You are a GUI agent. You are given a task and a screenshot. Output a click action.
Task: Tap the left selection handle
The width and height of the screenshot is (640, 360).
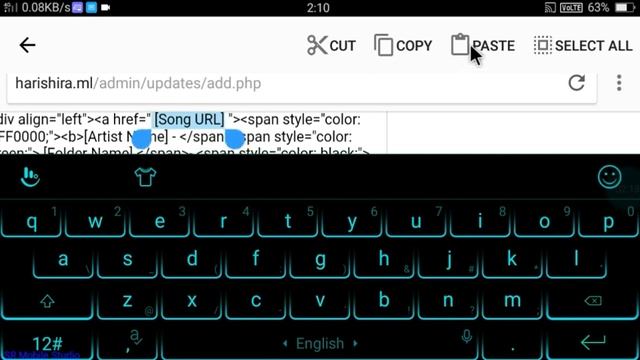(142, 139)
